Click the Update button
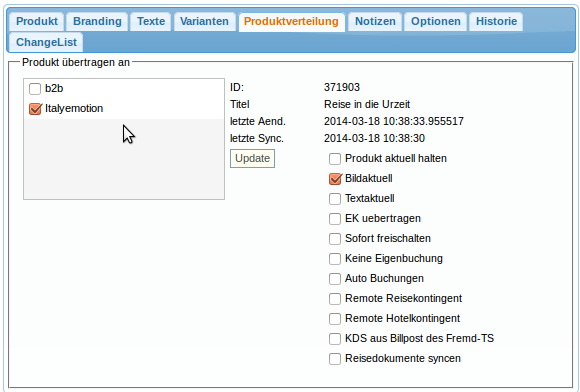Viewport: 580px width, 392px height. click(252, 158)
